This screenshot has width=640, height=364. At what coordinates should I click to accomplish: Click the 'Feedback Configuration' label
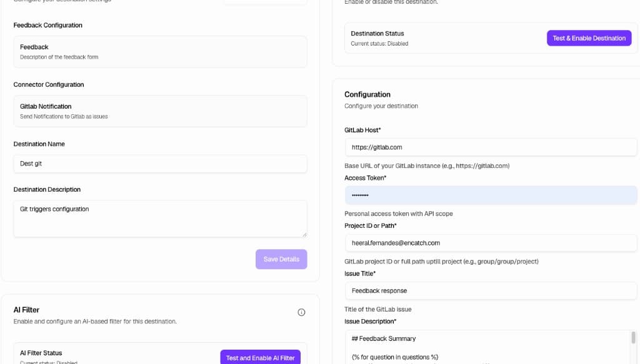47,25
